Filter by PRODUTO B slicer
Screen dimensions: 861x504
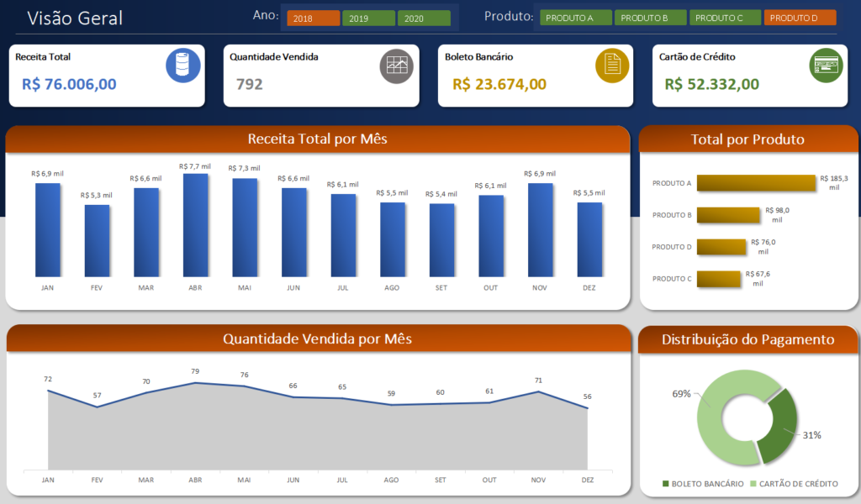click(x=649, y=18)
